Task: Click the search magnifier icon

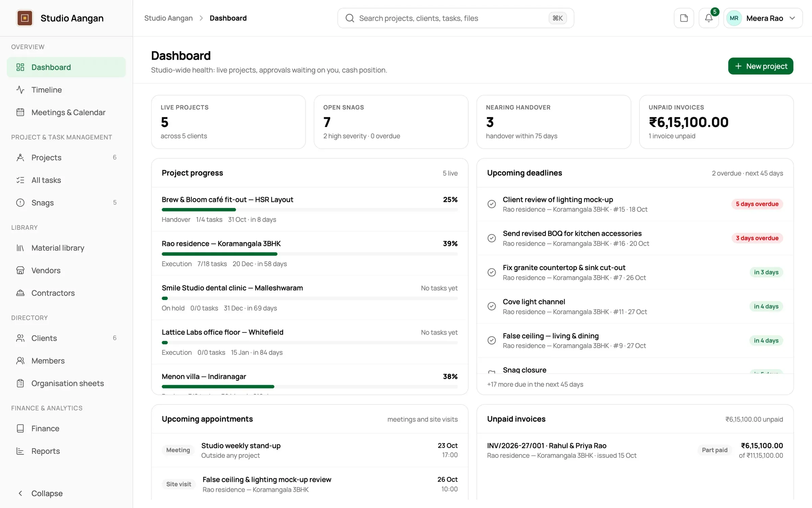Action: [x=350, y=18]
